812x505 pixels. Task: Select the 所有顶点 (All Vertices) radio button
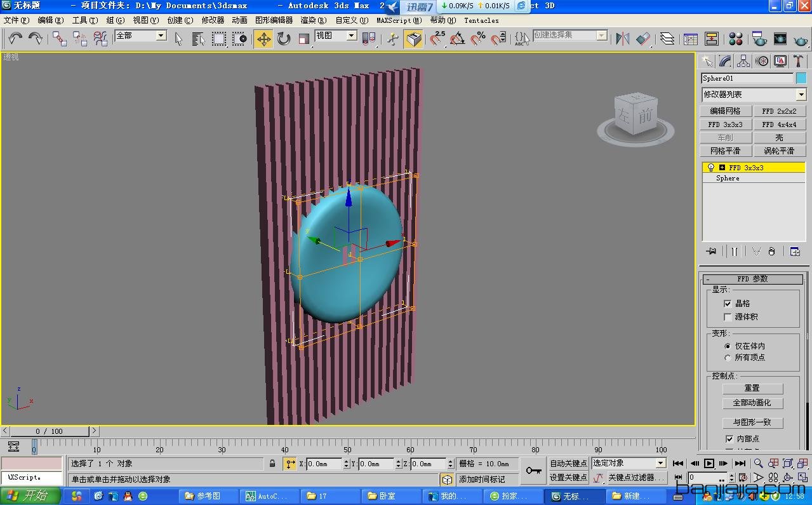[728, 358]
